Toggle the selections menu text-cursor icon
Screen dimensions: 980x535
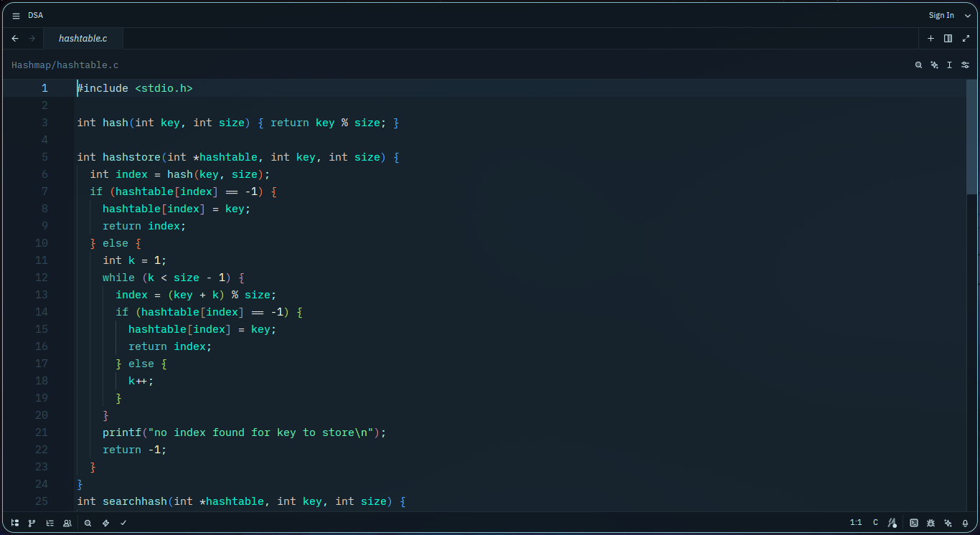949,65
